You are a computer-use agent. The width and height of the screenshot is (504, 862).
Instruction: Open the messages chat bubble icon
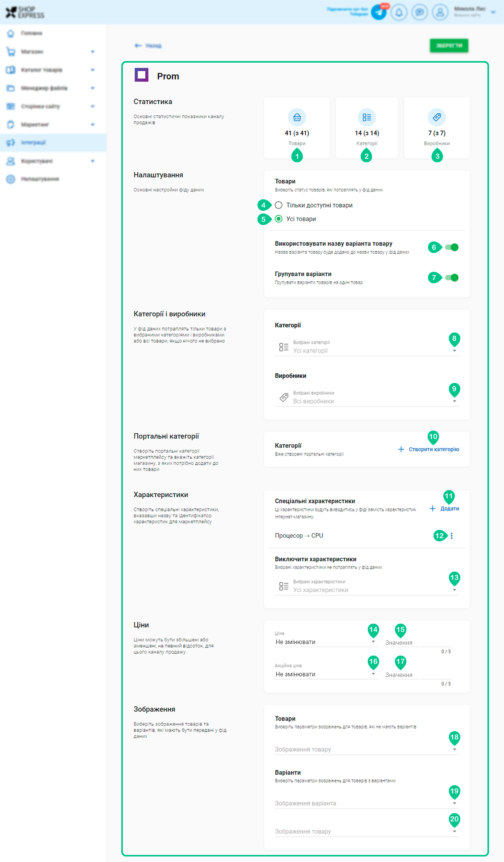[x=420, y=12]
